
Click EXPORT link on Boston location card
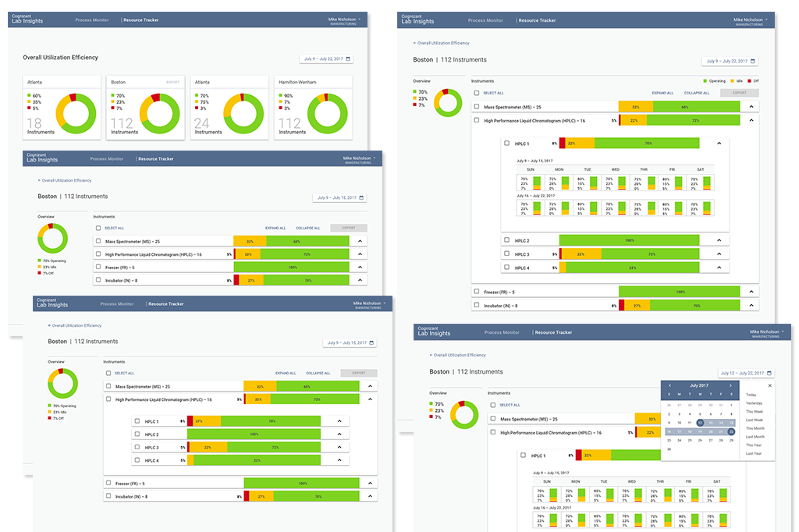click(x=172, y=82)
